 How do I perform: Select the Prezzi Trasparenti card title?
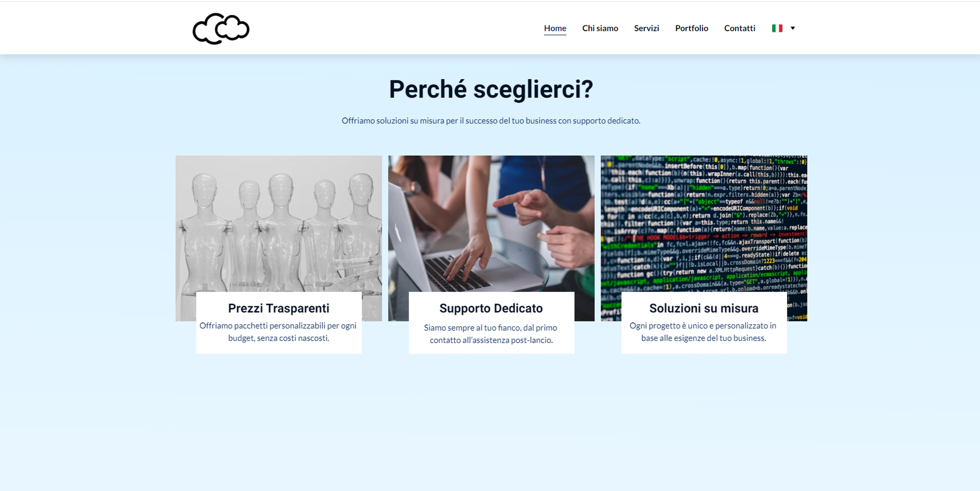(x=278, y=308)
